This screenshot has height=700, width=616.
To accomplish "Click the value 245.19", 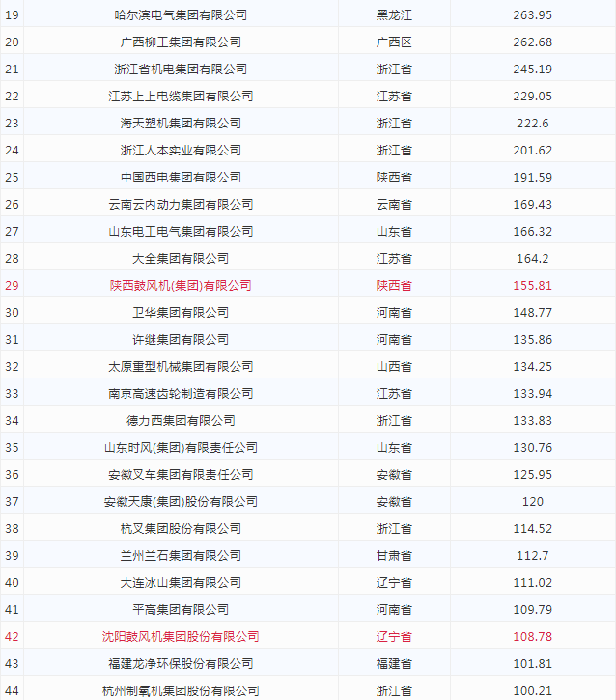I will tap(533, 70).
